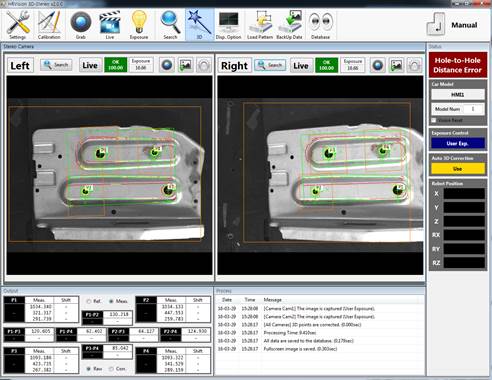This screenshot has width=492, height=380.
Task: Click the Left camera Search button
Action: (x=56, y=65)
